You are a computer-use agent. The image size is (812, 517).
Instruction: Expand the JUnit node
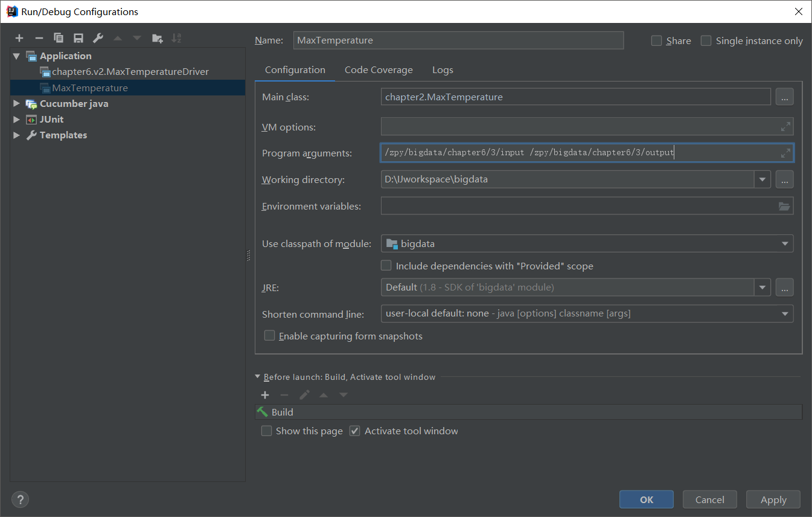click(x=16, y=120)
